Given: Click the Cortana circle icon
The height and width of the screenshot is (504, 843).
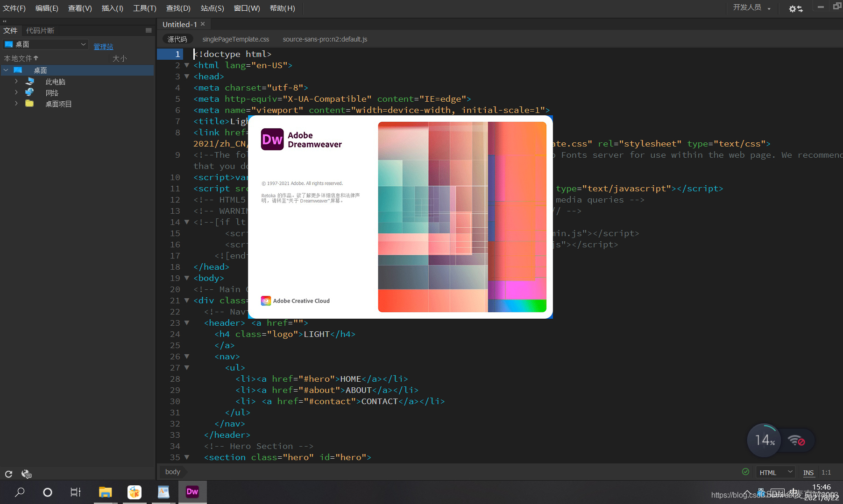Looking at the screenshot, I should 48,492.
